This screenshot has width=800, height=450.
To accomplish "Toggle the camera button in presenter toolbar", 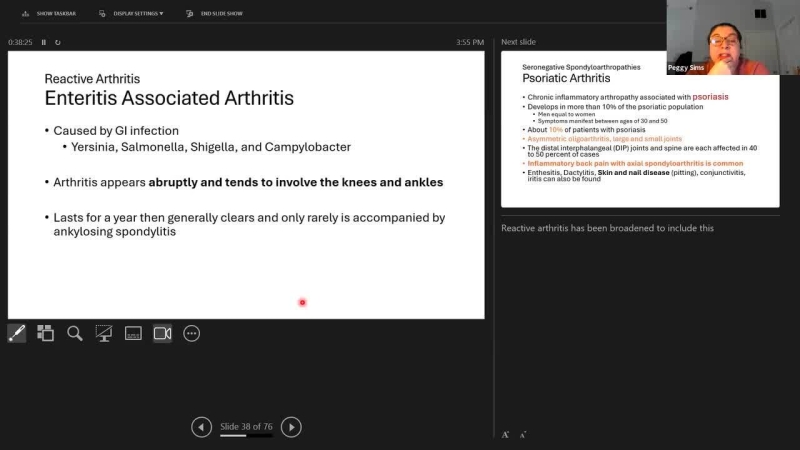I will [x=162, y=333].
